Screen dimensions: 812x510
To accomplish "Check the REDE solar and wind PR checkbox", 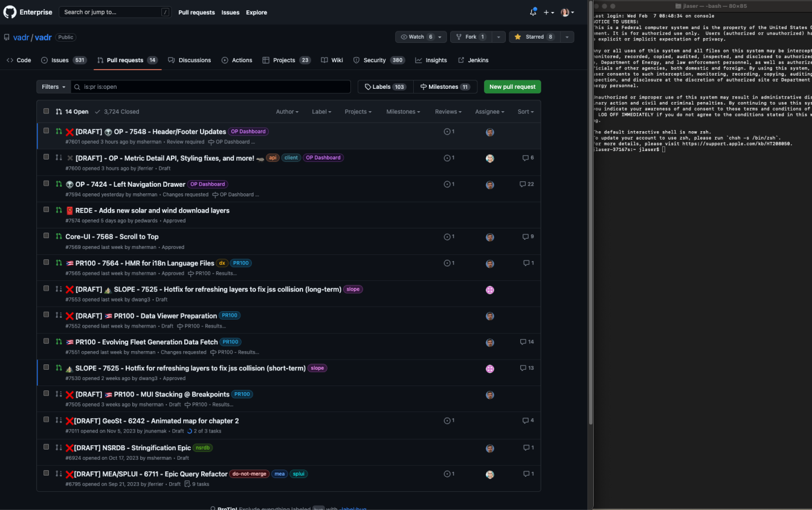I will tap(47, 209).
